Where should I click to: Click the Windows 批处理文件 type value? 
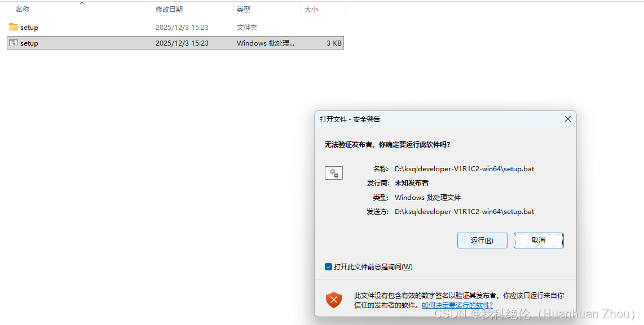click(427, 197)
